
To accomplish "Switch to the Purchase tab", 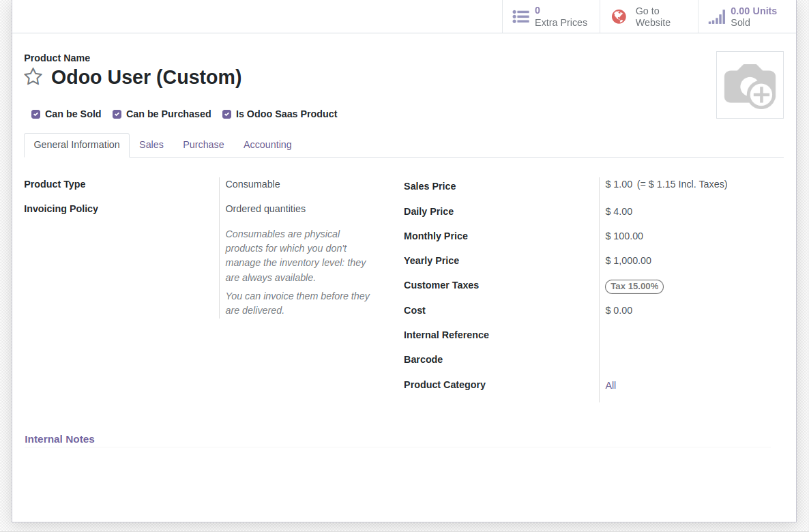I will click(203, 145).
